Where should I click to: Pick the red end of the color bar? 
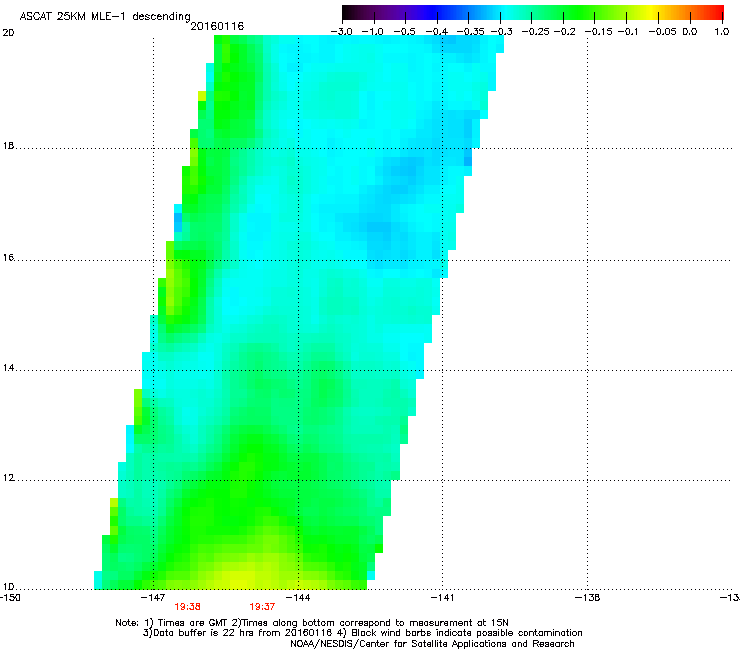[x=717, y=13]
